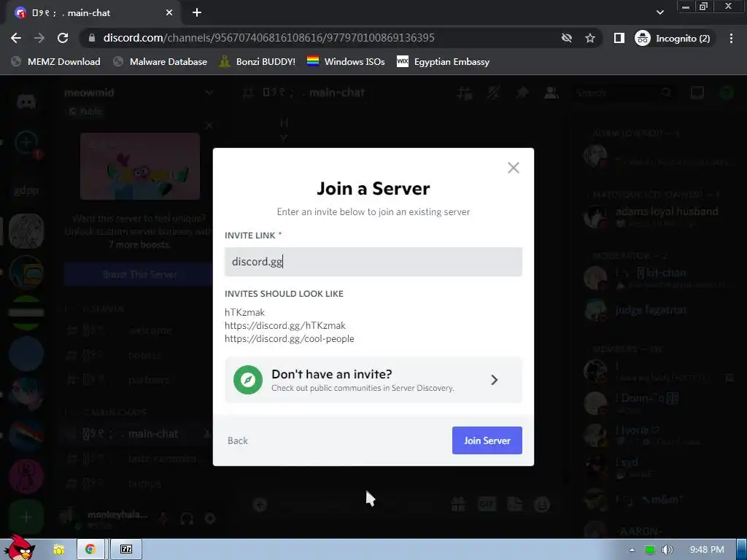Open the Chrome side panel icon
This screenshot has height=560, width=747.
pos(619,38)
